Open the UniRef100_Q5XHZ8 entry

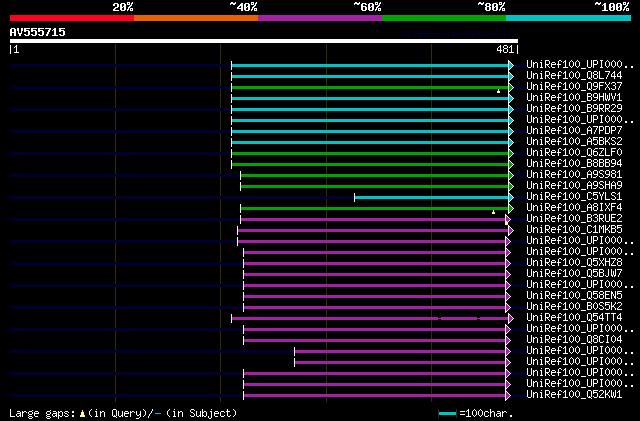pyautogui.click(x=574, y=263)
